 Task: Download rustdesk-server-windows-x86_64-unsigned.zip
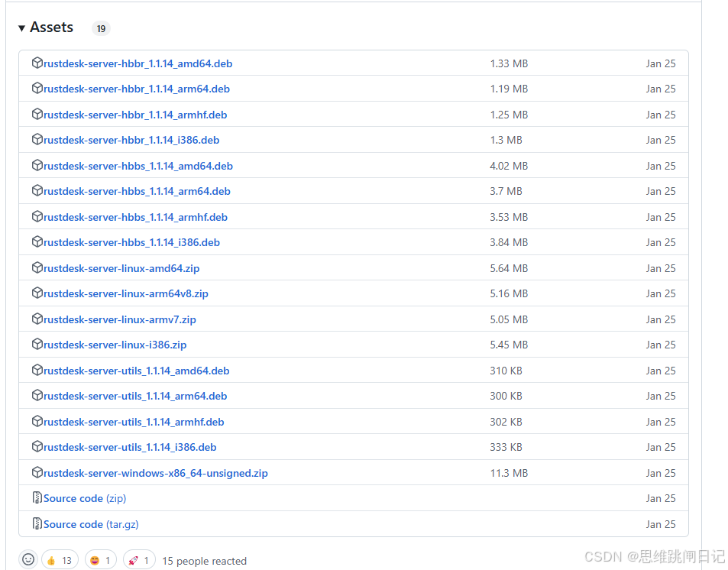156,473
